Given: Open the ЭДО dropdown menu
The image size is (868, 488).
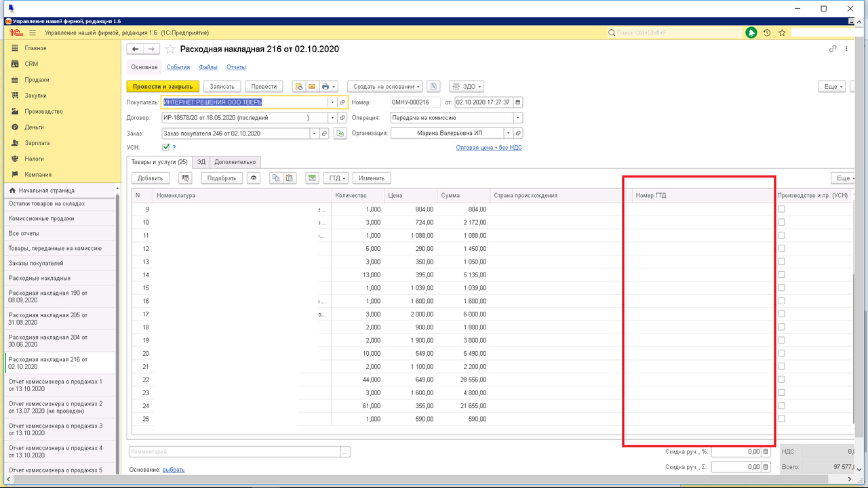Looking at the screenshot, I should (x=467, y=86).
